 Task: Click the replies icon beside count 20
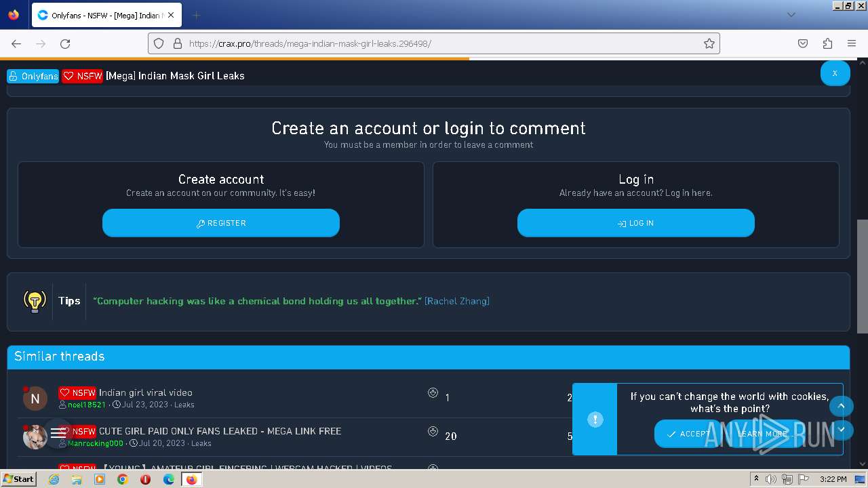tap(433, 431)
